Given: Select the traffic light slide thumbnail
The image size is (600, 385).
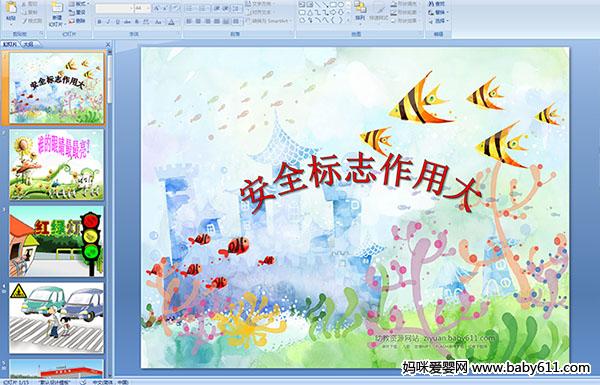Looking at the screenshot, I should 56,241.
